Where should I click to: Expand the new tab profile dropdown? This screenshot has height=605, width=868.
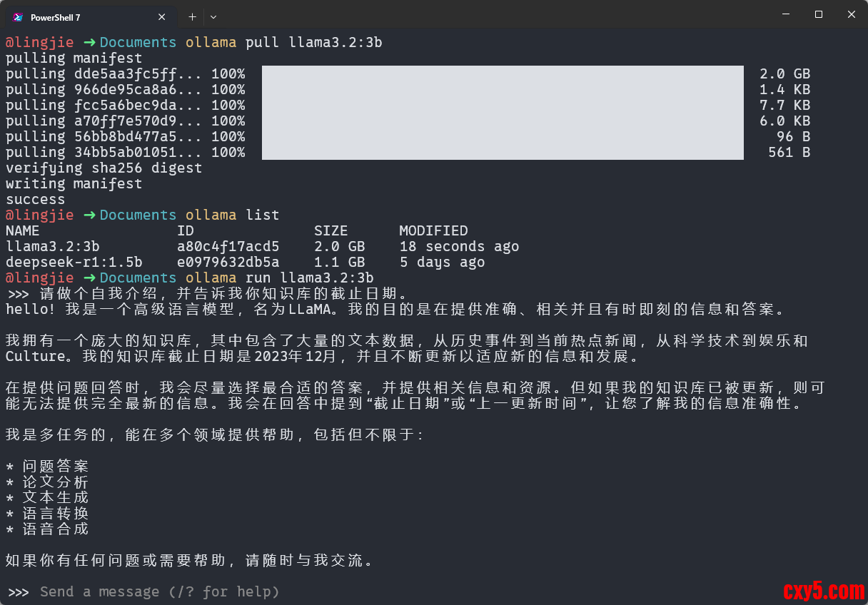click(x=213, y=16)
